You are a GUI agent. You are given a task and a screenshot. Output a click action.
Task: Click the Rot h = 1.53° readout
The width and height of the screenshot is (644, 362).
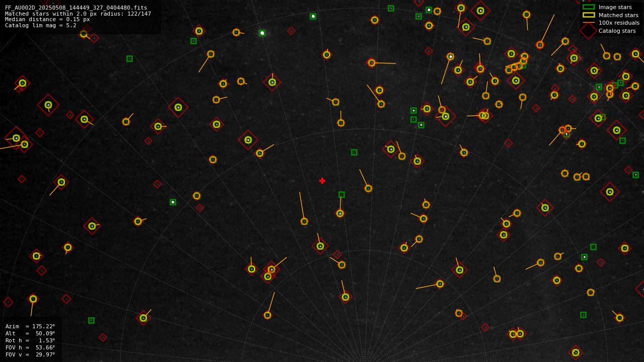click(30, 340)
